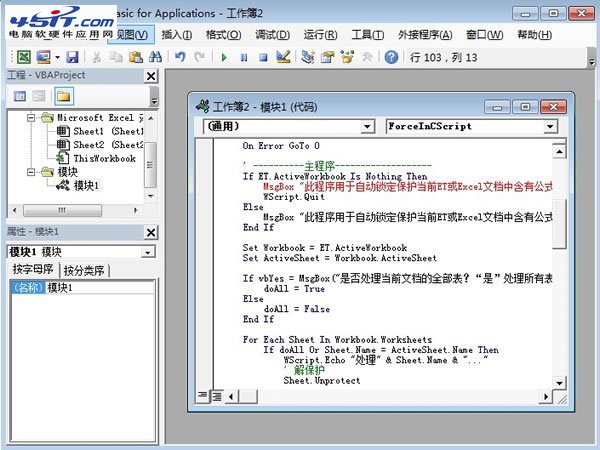This screenshot has height=450, width=600.
Task: Open Object Browser toolbar icon
Action: click(347, 57)
